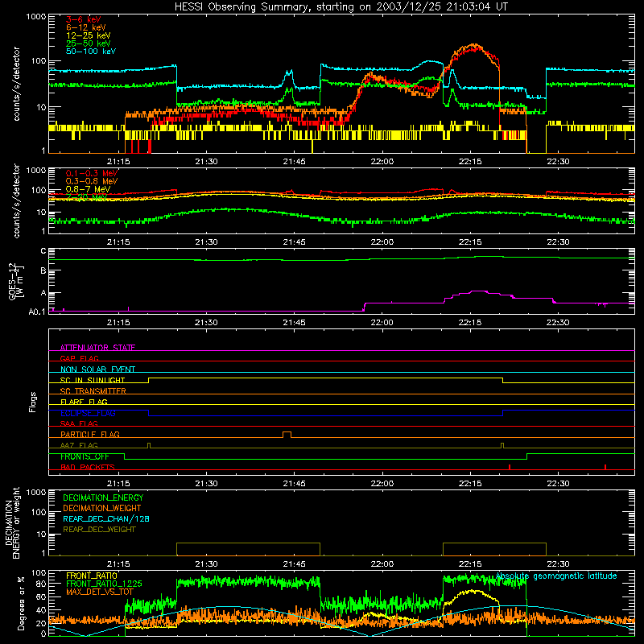
Task: Click the second bad packets red spike
Action: click(x=605, y=467)
